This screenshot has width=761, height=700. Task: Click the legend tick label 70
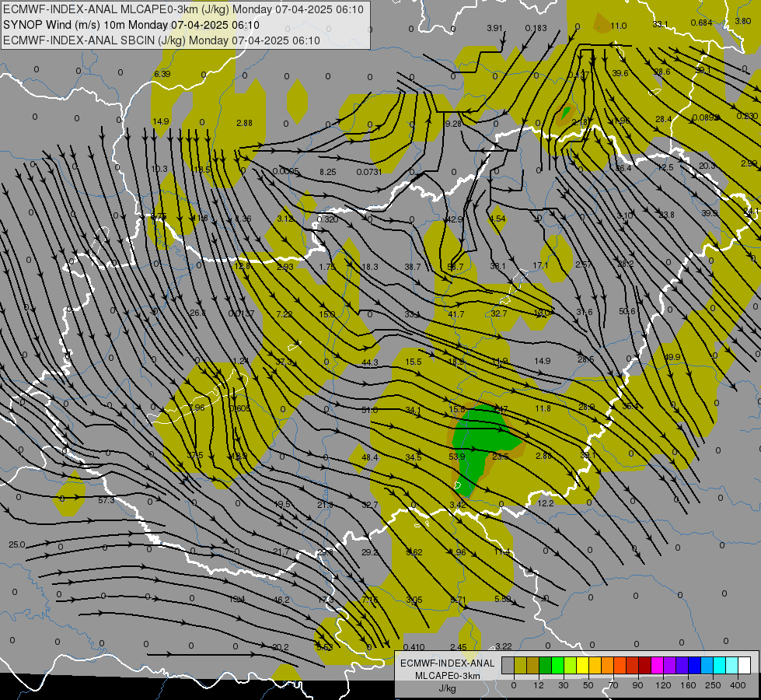click(613, 685)
